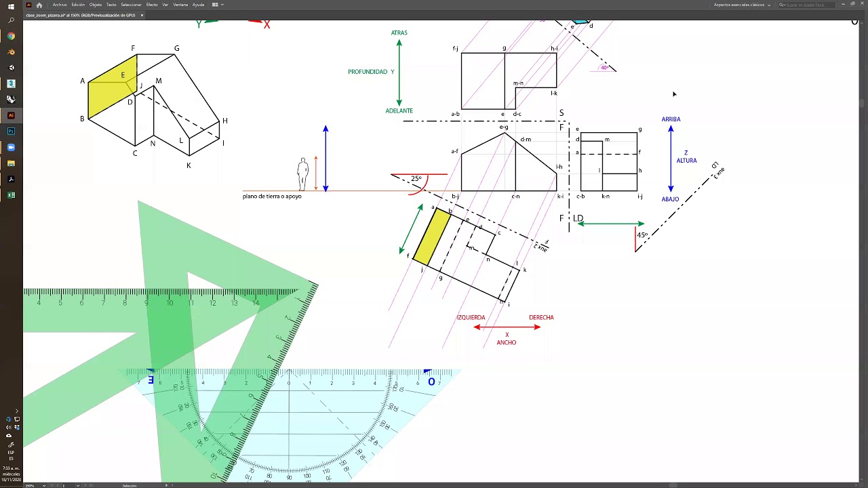Click the 'ARRIBA' blue label
This screenshot has height=488, width=868.
pos(671,119)
